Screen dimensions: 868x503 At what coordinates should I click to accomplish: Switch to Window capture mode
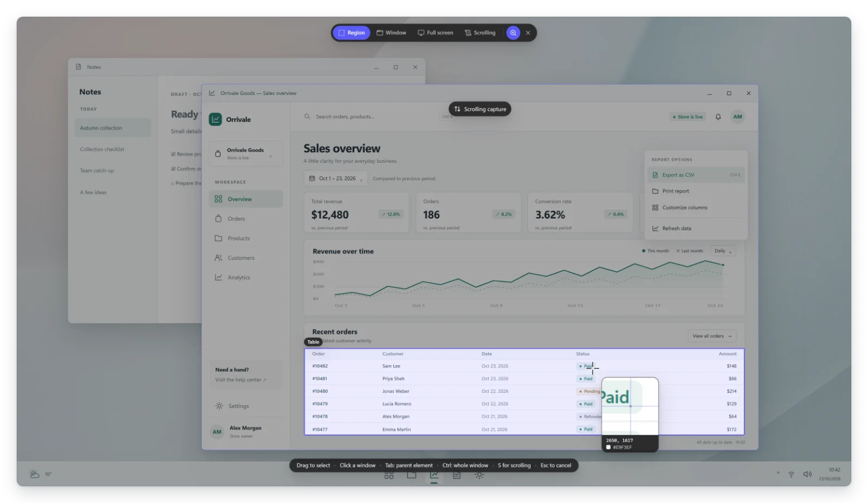tap(391, 33)
